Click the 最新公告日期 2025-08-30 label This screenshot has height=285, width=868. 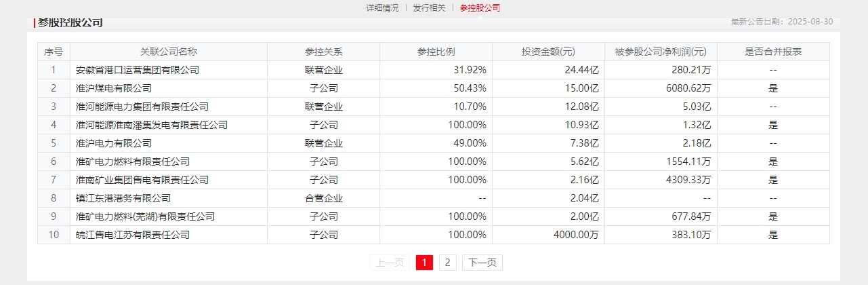[781, 22]
